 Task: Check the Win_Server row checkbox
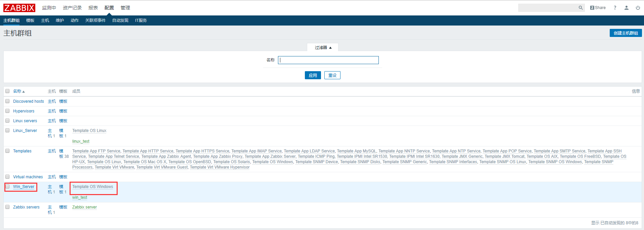(7, 186)
